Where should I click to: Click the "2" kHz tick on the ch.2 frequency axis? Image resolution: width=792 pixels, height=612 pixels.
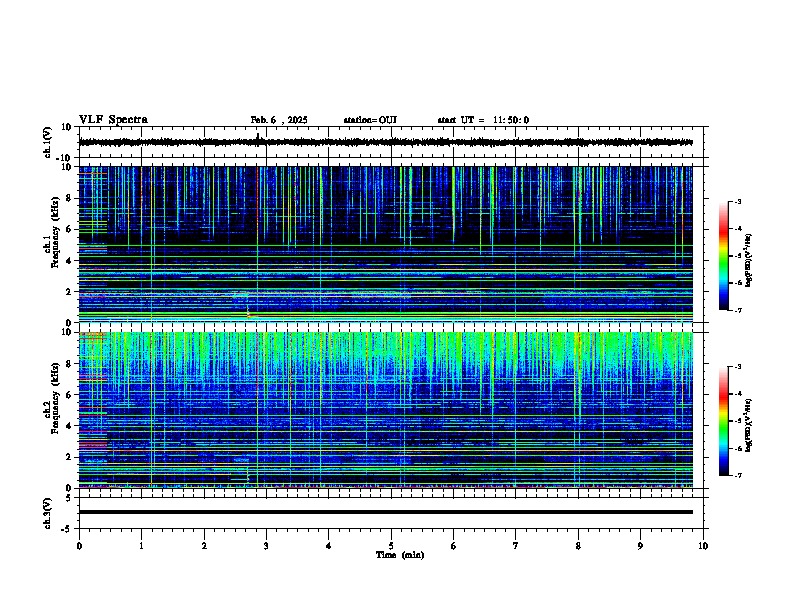(70, 457)
